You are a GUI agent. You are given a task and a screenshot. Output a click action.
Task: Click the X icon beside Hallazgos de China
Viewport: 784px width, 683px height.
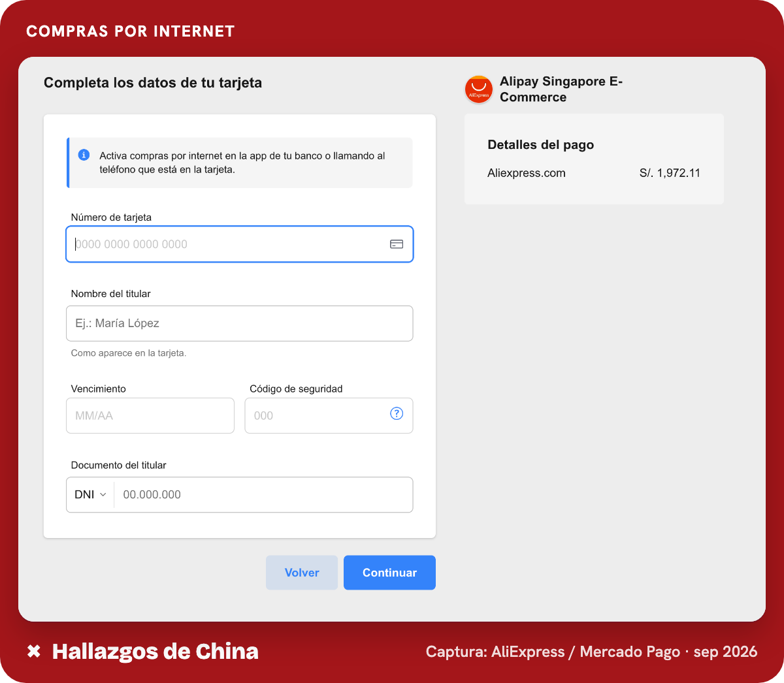tap(34, 651)
